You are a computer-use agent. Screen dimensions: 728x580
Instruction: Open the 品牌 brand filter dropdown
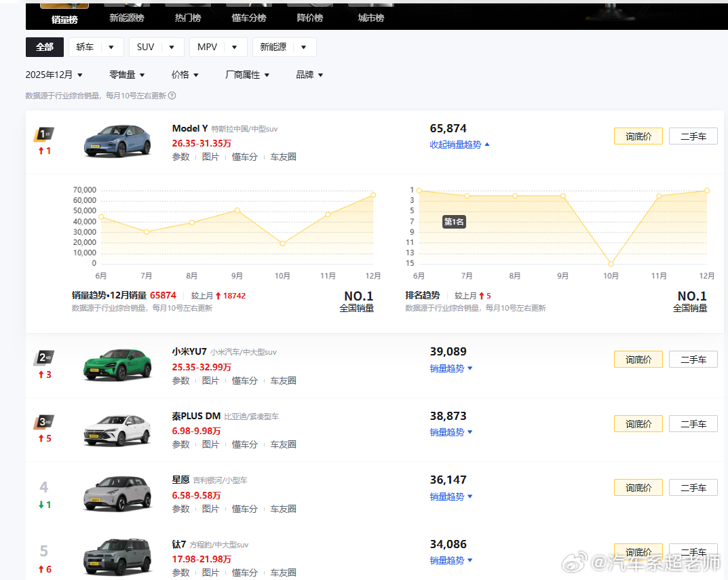click(x=309, y=75)
